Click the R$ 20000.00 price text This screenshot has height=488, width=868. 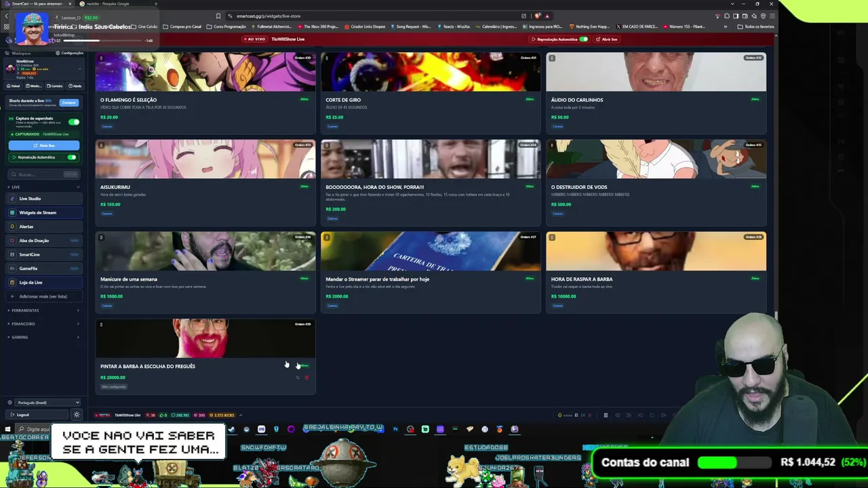coord(113,378)
